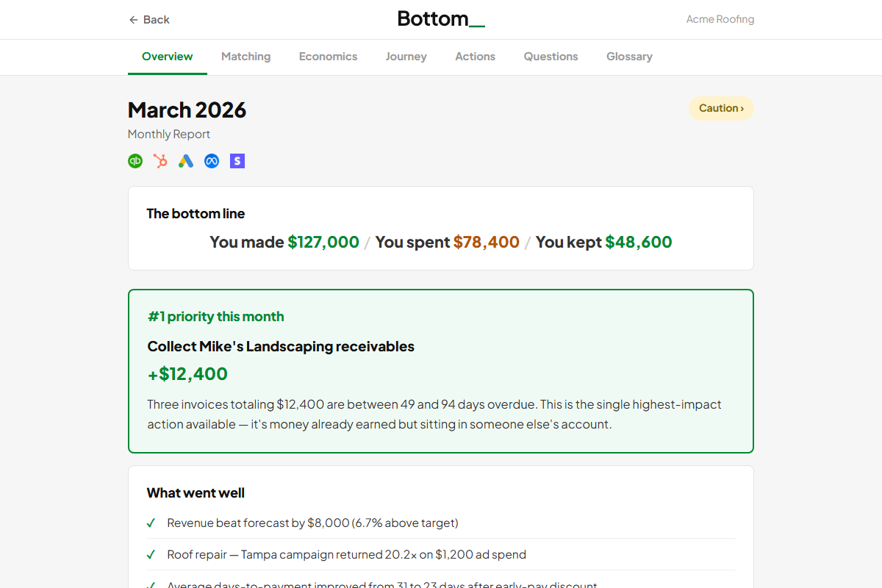882x588 pixels.
Task: Select the Meta integration icon
Action: tap(211, 160)
